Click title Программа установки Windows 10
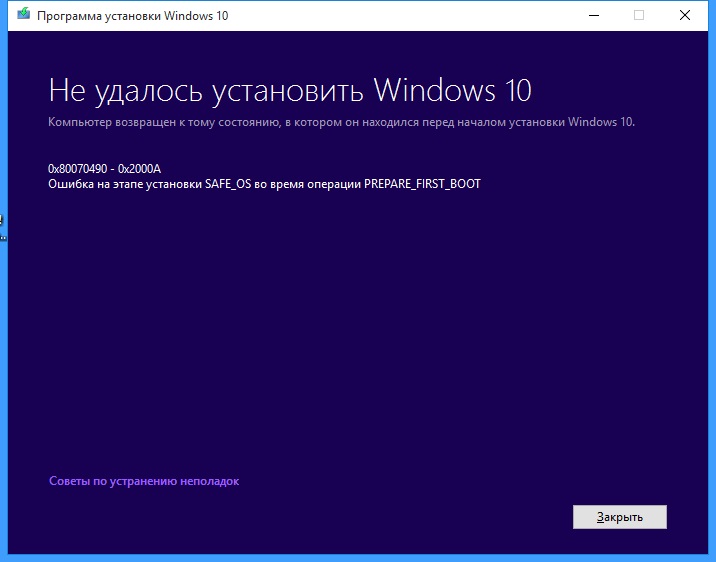 [132, 16]
